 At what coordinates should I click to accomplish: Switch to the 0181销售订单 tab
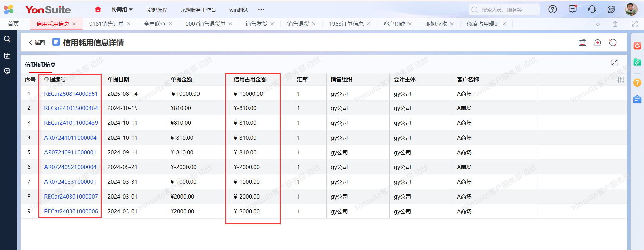point(106,24)
